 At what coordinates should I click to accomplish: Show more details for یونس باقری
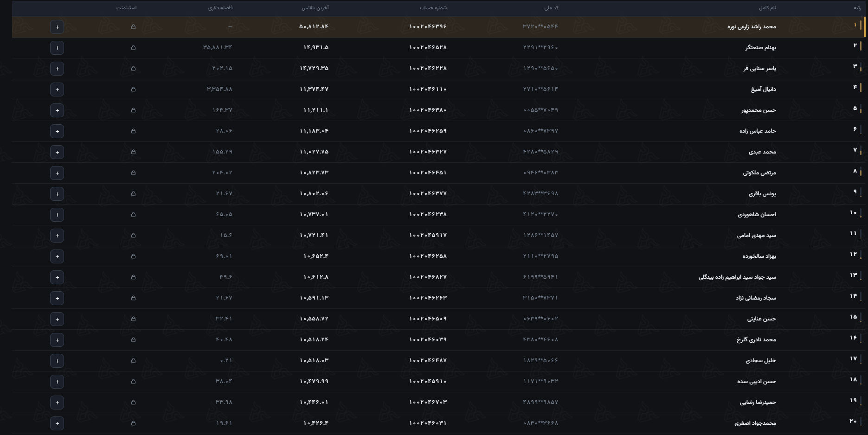pyautogui.click(x=57, y=194)
